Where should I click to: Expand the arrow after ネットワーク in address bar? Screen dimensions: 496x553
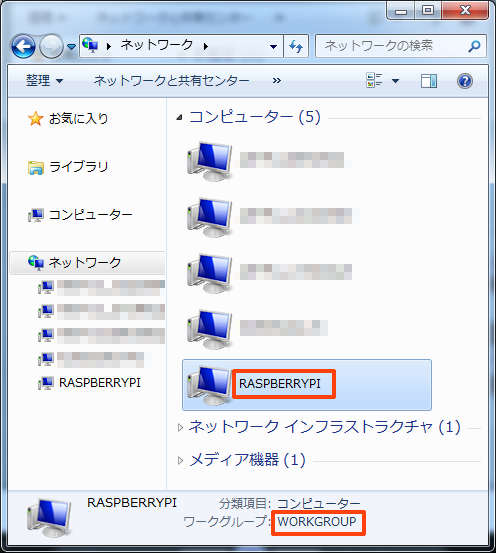206,46
